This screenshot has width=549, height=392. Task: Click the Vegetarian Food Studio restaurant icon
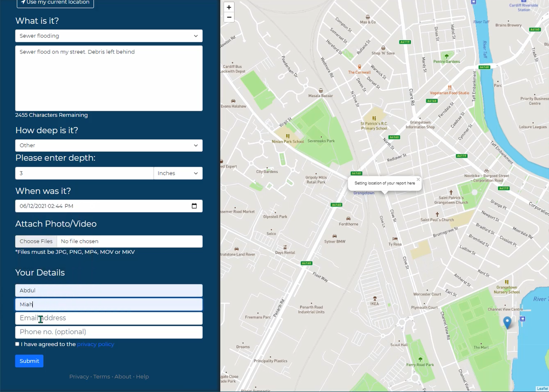click(x=449, y=87)
